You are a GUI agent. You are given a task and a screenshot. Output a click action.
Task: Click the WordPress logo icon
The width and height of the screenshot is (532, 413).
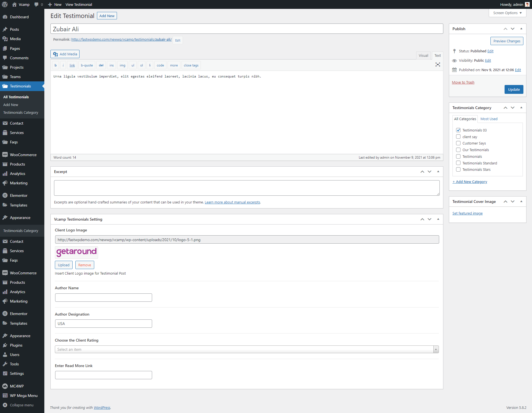(x=5, y=4)
